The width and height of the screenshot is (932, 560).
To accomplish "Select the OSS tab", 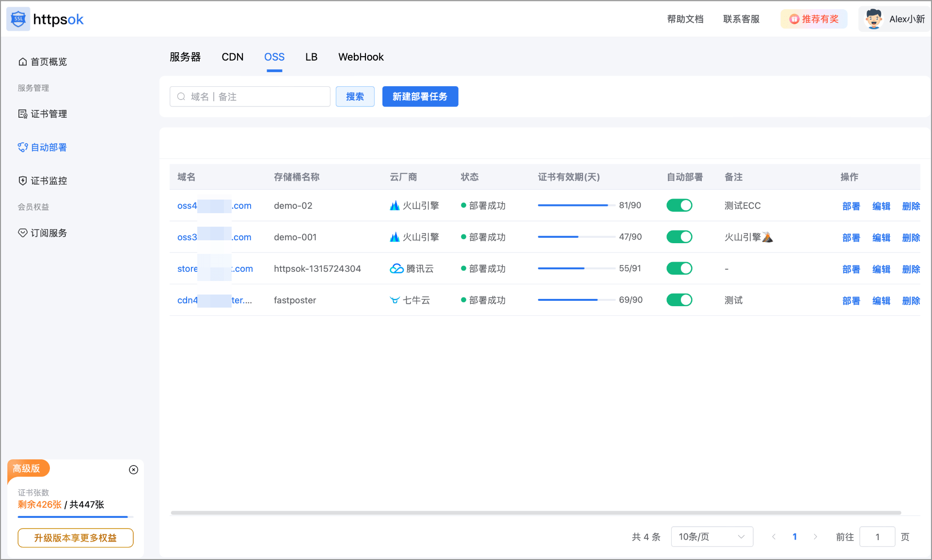I will click(x=274, y=57).
